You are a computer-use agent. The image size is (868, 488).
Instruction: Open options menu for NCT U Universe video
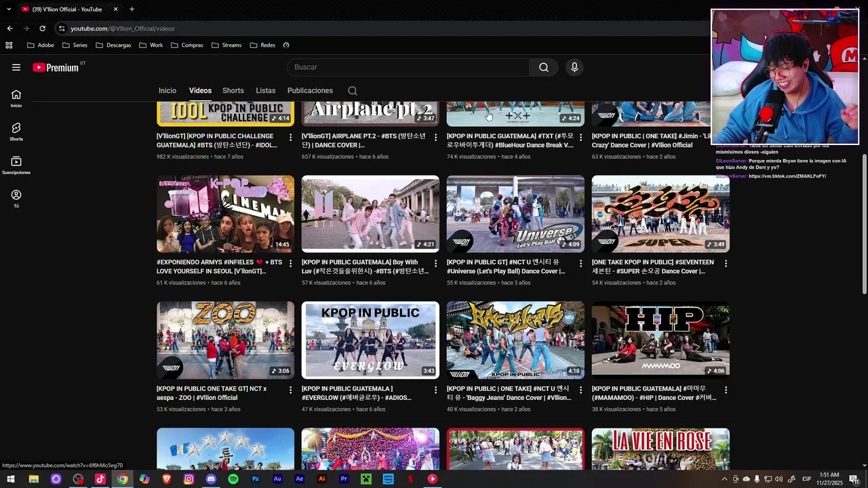[580, 263]
